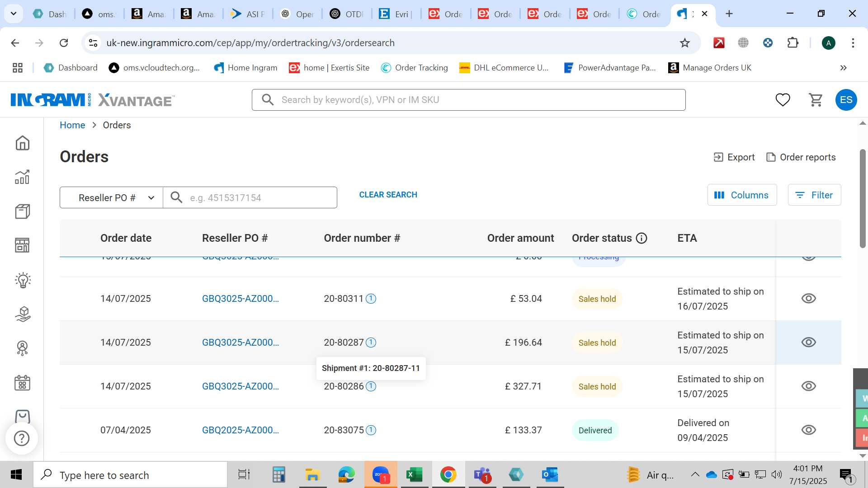Open the Windows Start menu
Screen dimensions: 868x488
tap(16, 475)
